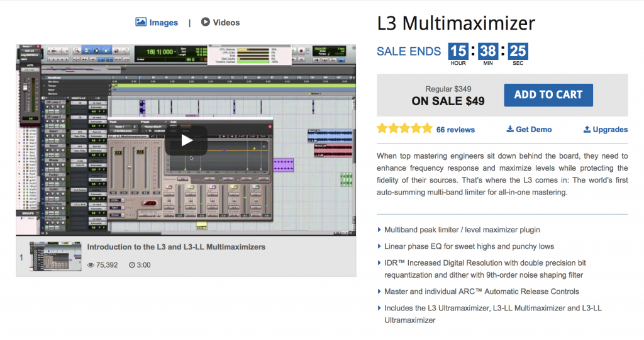
Task: Click the Upgrades upload icon
Action: coord(587,129)
